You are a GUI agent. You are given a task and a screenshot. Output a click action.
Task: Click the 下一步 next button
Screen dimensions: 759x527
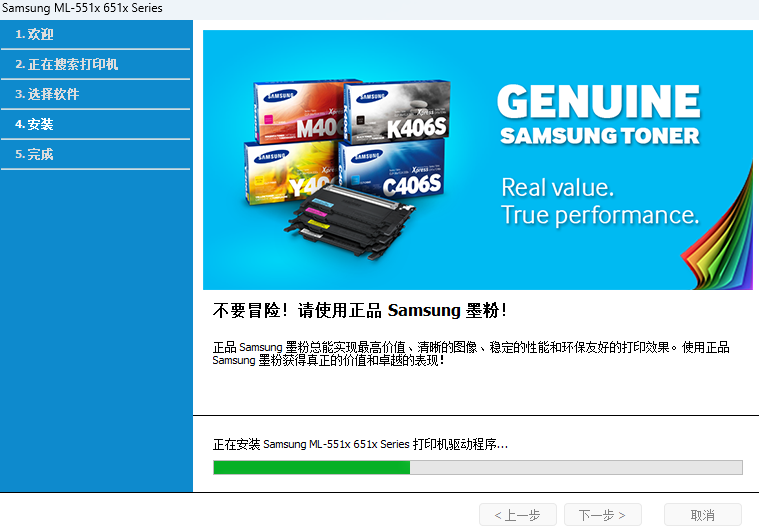click(603, 515)
